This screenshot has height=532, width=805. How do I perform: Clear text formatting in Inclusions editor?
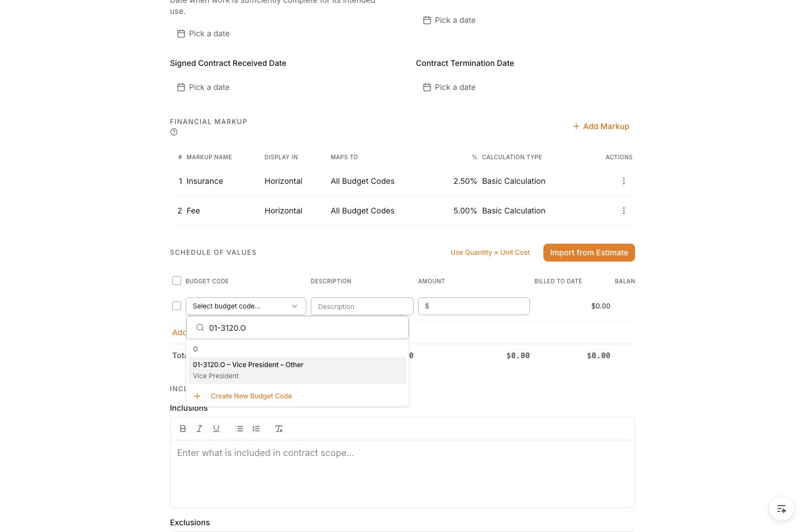coord(279,429)
